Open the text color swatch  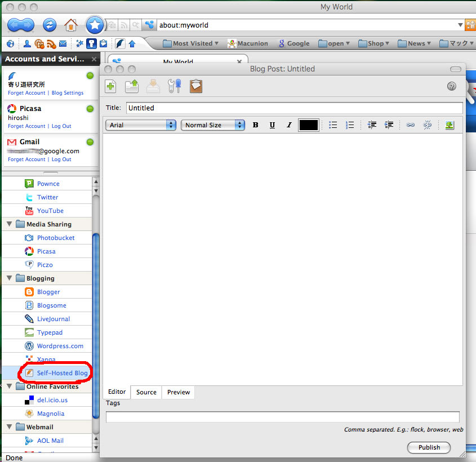coord(309,125)
